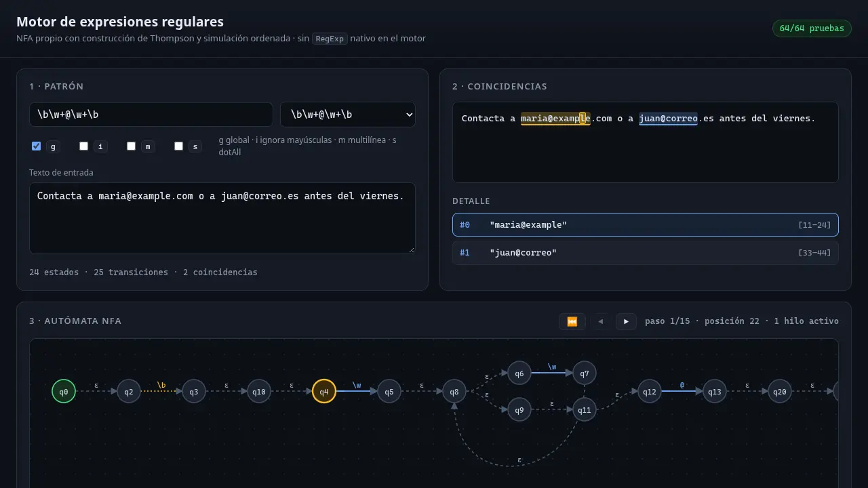Click the q8 branching node
Image resolution: width=868 pixels, height=488 pixels.
[x=454, y=392]
